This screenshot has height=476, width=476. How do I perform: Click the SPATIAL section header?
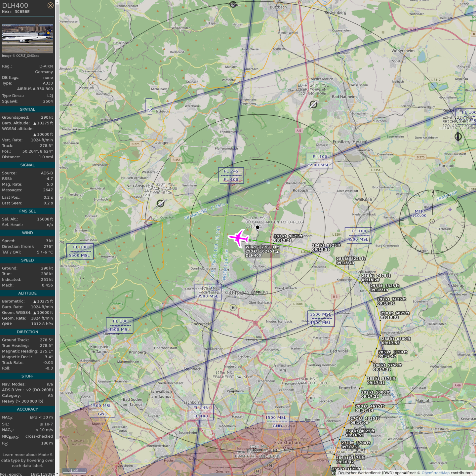click(27, 109)
